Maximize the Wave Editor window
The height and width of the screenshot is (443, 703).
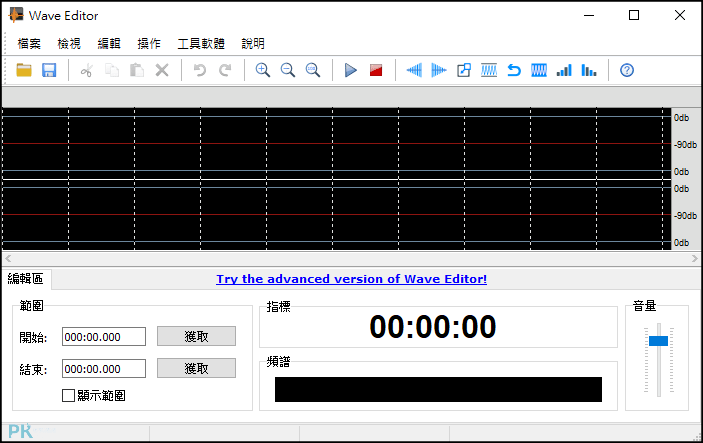click(634, 15)
